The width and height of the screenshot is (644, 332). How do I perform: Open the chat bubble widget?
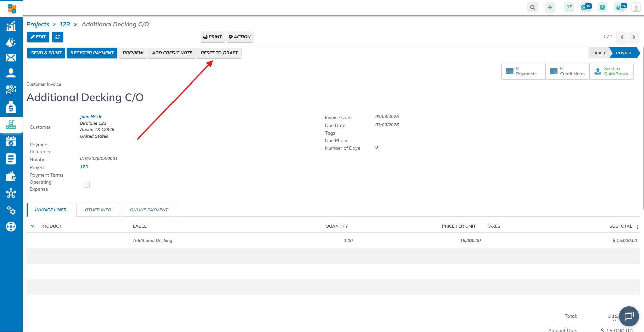tap(629, 316)
